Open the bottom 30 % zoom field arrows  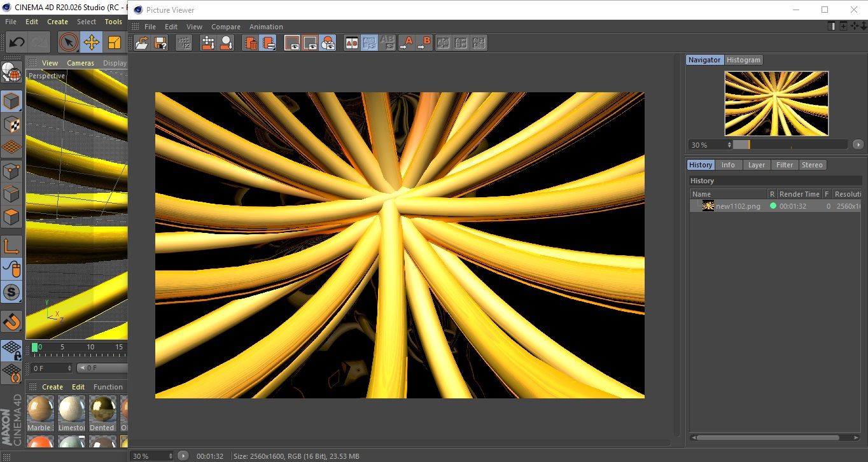pyautogui.click(x=170, y=456)
